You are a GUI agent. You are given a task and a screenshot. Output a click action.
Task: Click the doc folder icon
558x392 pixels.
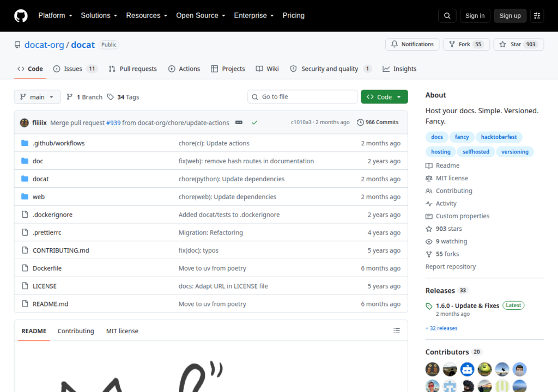coord(25,161)
